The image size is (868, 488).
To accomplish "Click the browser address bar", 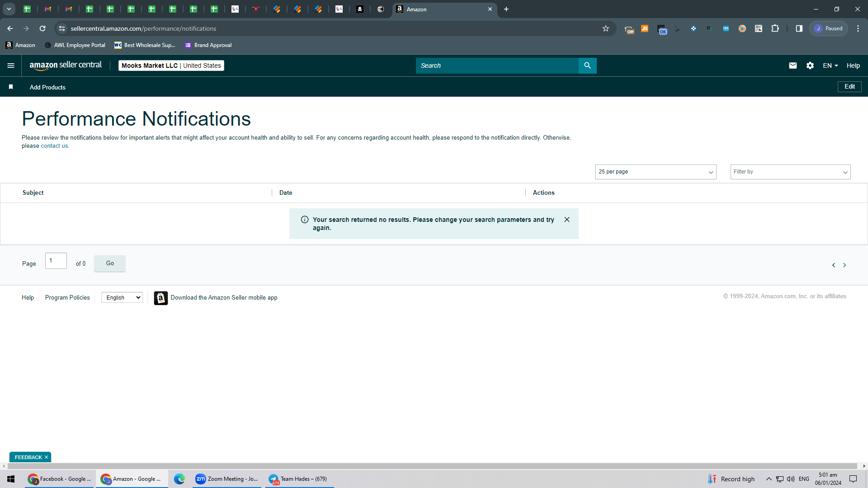I will (335, 28).
